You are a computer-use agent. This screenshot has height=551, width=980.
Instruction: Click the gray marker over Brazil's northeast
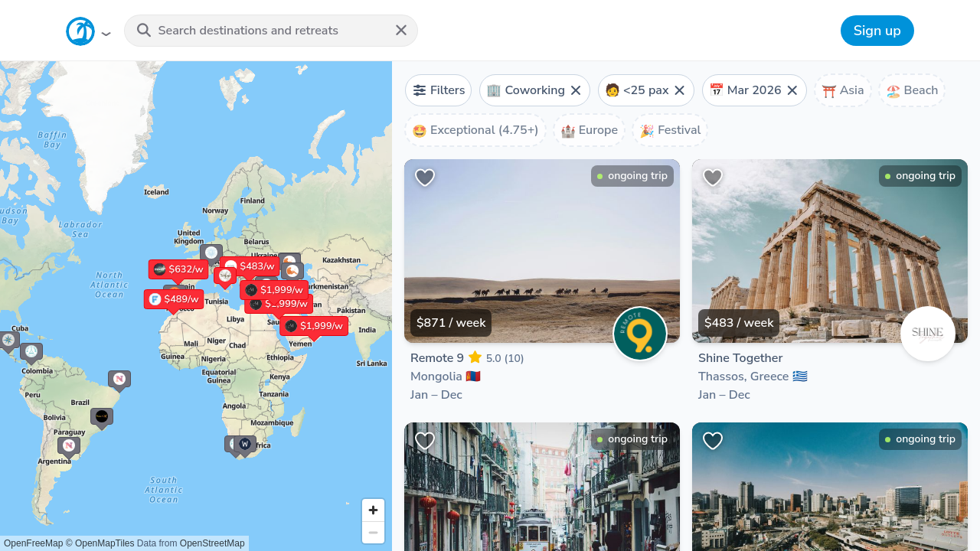click(119, 380)
